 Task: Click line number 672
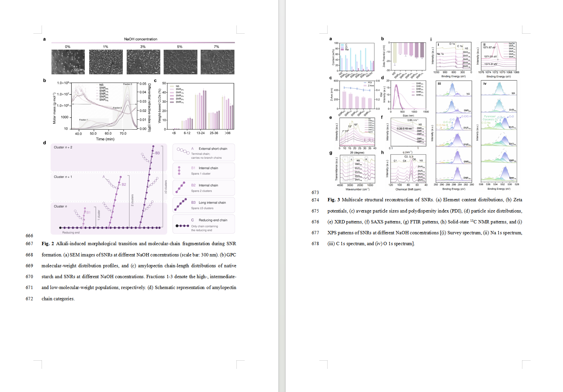click(29, 299)
